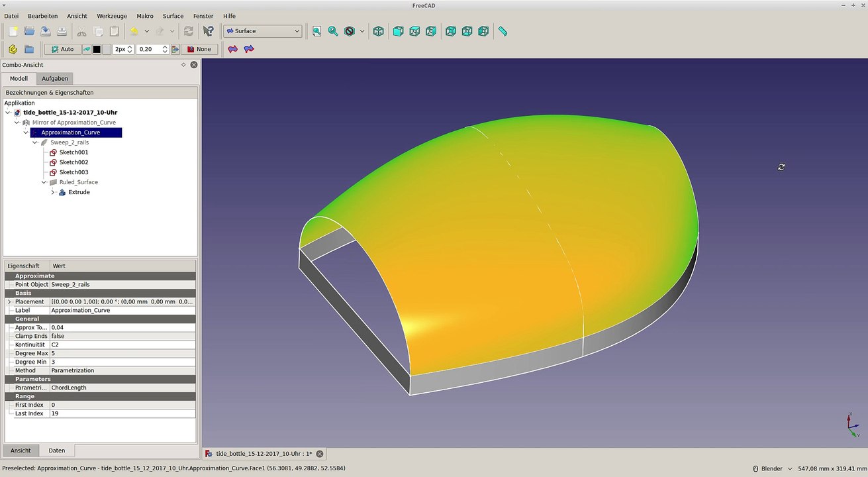868x477 pixels.
Task: Click the gray face color swatch
Action: tap(107, 49)
